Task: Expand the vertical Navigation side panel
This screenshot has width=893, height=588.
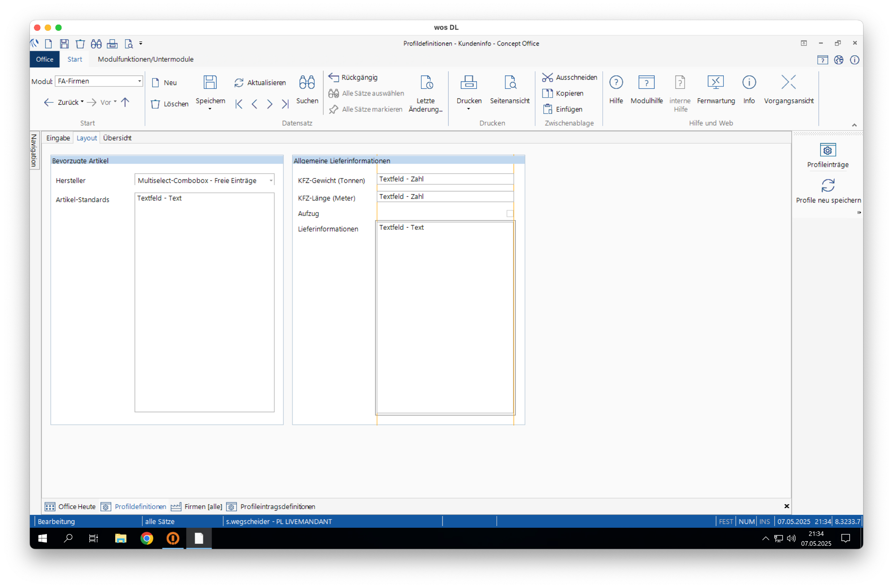Action: click(x=34, y=150)
